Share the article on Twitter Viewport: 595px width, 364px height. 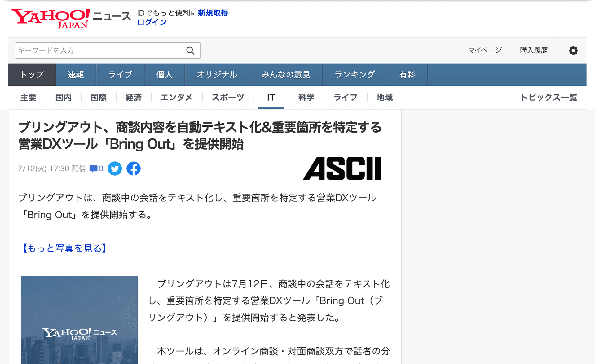coord(115,169)
